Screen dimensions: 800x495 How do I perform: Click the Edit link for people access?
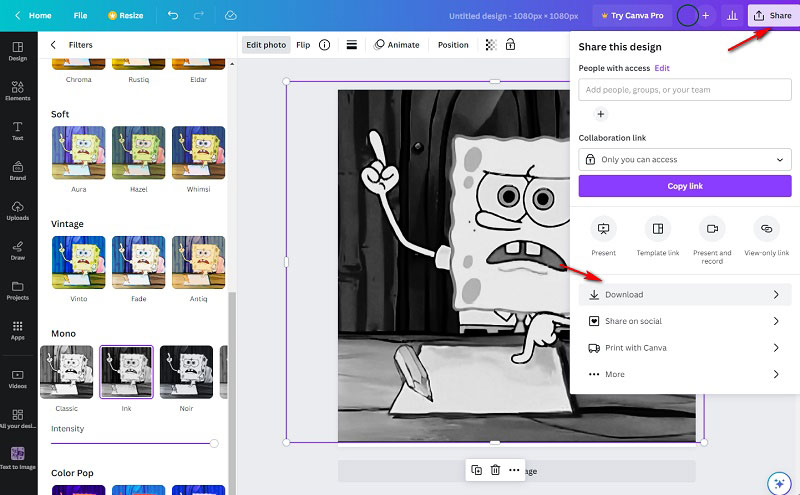click(x=662, y=68)
